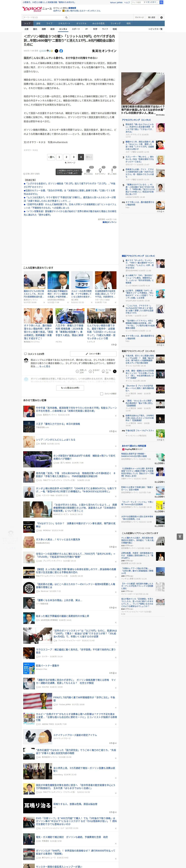Open related article 日経平均大暴落 ホルムズ海峡封鎖
Screen dimensions: 186x868
click(x=70, y=206)
